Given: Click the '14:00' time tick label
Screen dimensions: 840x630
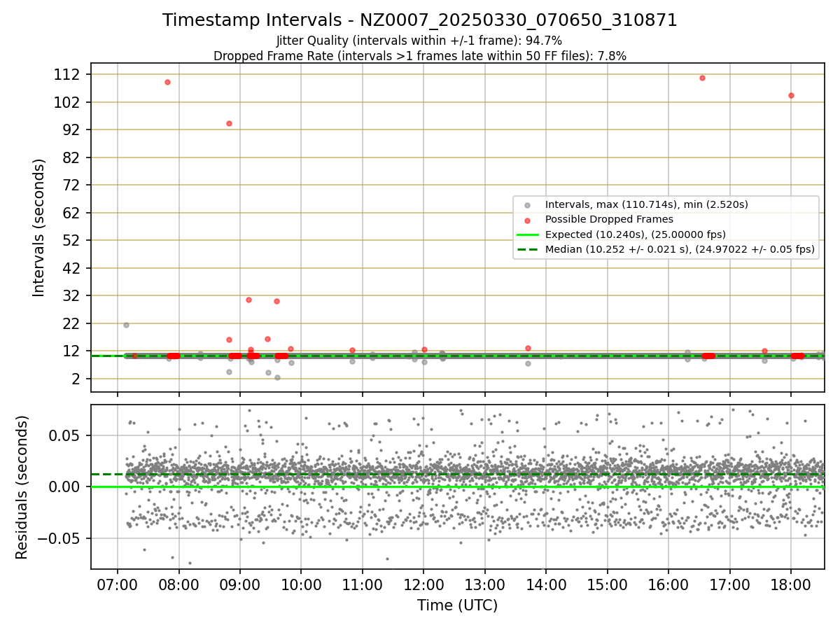Looking at the screenshot, I should (546, 584).
